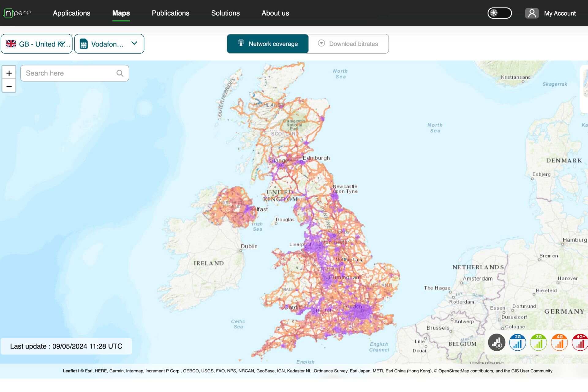Open the Applications menu
Image resolution: width=588 pixels, height=392 pixels.
(x=71, y=13)
